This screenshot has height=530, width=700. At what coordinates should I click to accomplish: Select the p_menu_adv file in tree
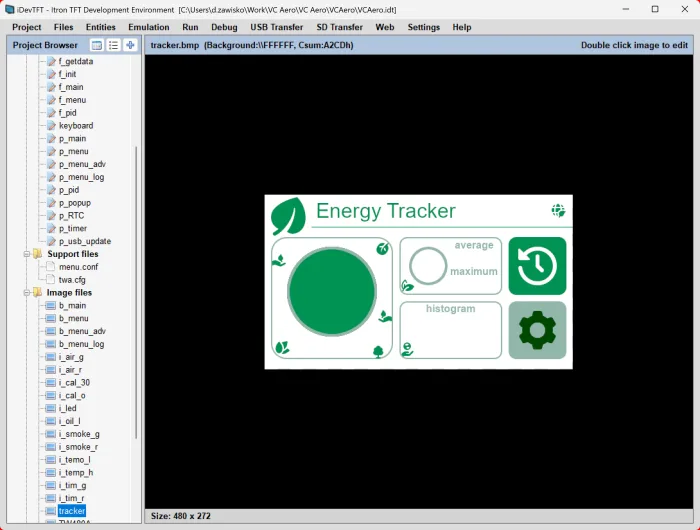click(x=82, y=164)
